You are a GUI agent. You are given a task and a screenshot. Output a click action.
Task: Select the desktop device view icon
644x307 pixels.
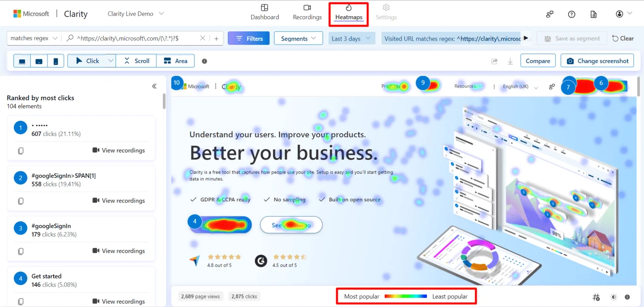point(22,61)
